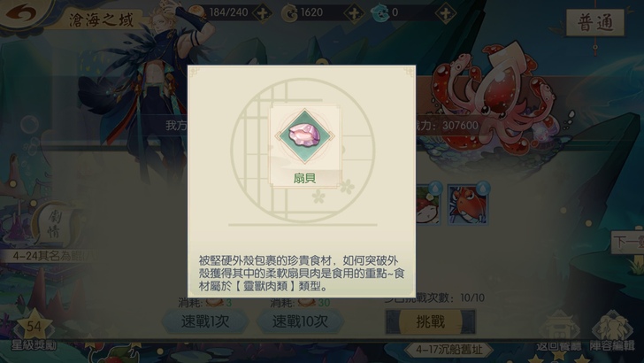Tap the 速戰10次 quick battle button
The image size is (644, 363).
pos(300,321)
